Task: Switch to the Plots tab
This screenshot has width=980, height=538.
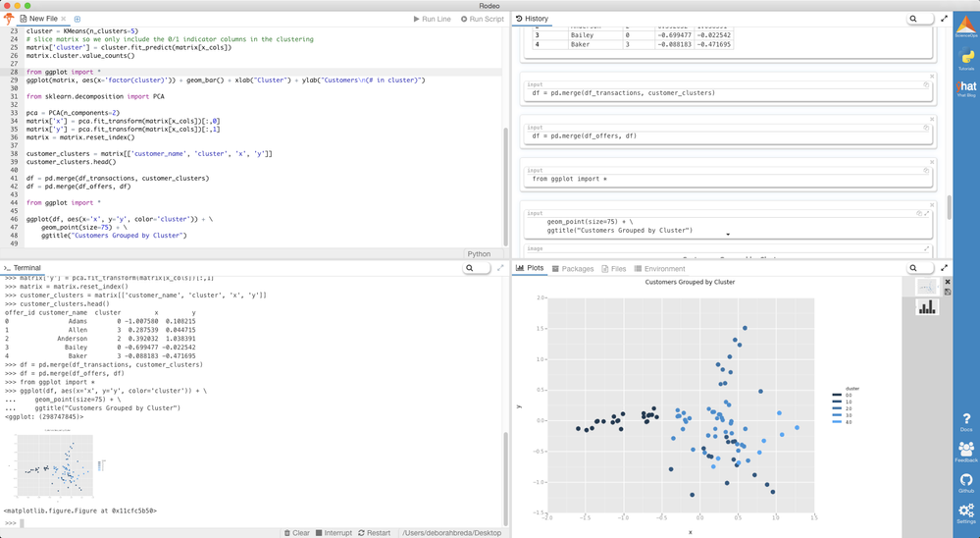Action: 530,268
